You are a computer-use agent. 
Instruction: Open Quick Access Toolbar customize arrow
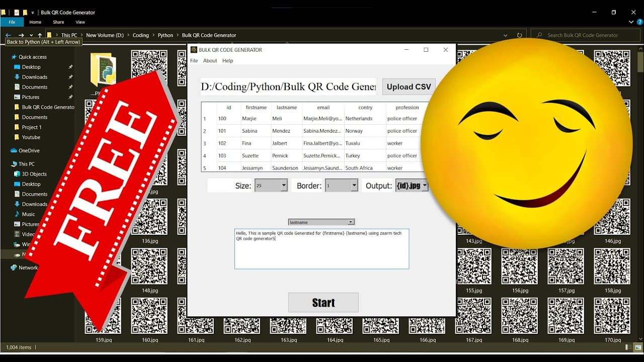pyautogui.click(x=33, y=13)
